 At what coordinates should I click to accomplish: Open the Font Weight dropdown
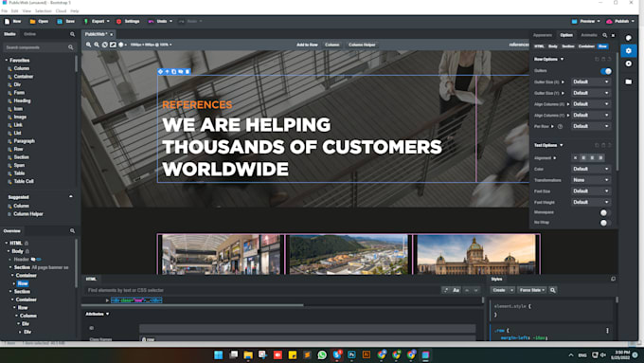coord(591,202)
